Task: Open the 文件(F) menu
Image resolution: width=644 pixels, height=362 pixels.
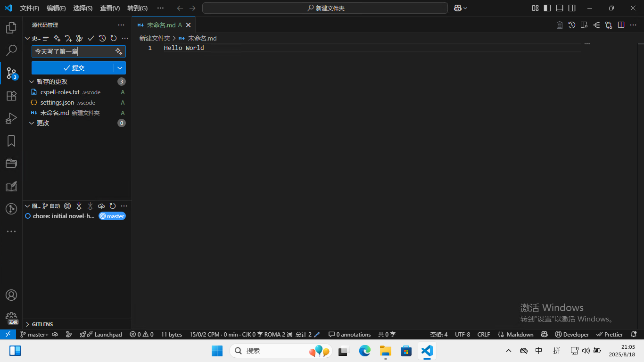Action: coord(30,8)
